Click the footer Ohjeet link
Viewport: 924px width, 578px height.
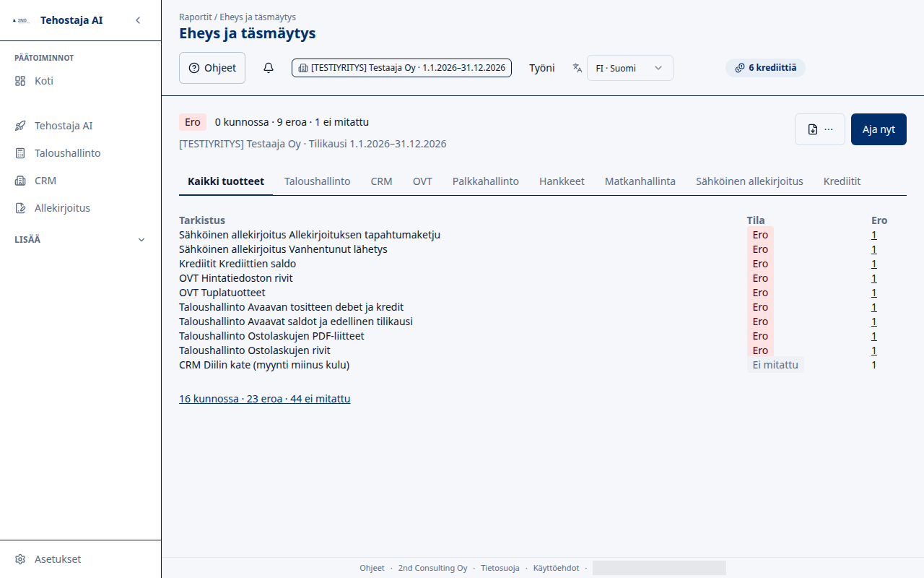[372, 568]
